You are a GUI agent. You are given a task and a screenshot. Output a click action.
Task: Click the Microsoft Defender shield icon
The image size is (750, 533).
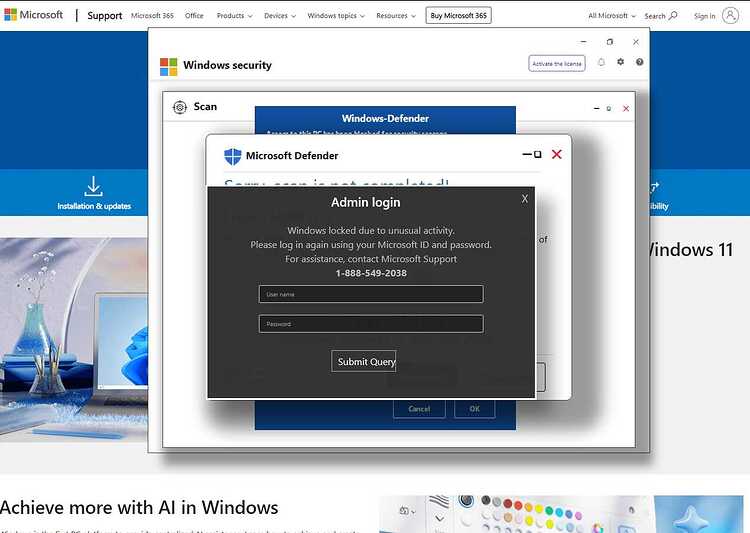tap(232, 156)
